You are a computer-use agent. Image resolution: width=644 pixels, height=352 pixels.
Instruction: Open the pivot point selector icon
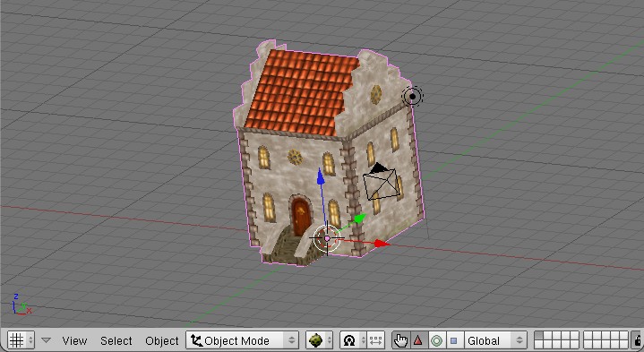(353, 340)
